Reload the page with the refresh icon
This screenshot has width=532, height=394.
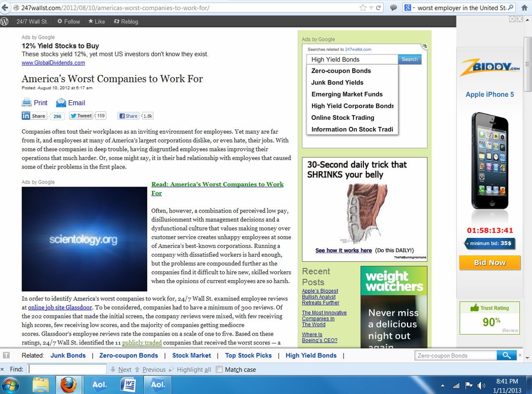pos(379,8)
